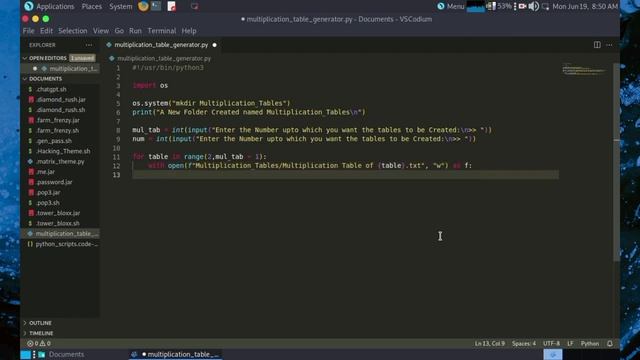This screenshot has width=640, height=360.
Task: Open the Help menu
Action: [189, 31]
